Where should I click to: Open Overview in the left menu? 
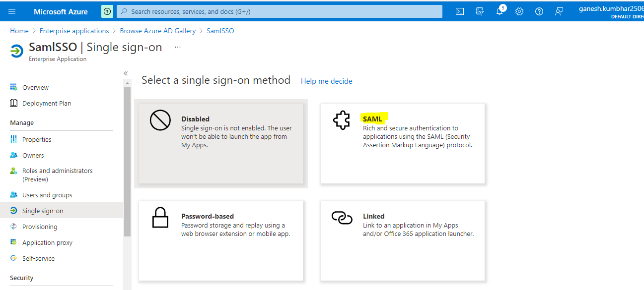tap(35, 87)
